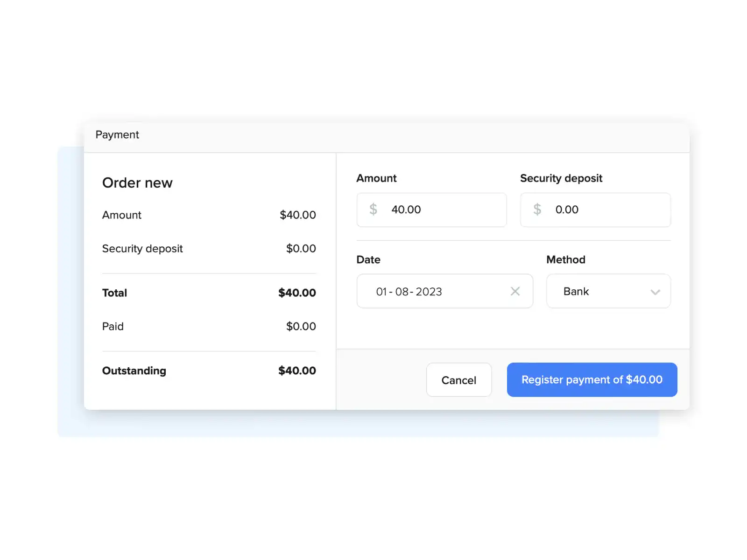
Task: Cancel the payment registration
Action: tap(458, 379)
